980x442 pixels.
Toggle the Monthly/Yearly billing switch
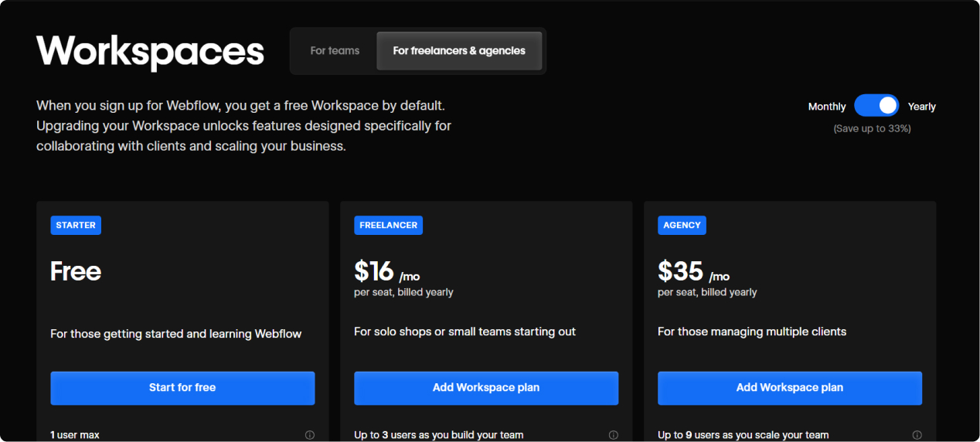tap(876, 106)
